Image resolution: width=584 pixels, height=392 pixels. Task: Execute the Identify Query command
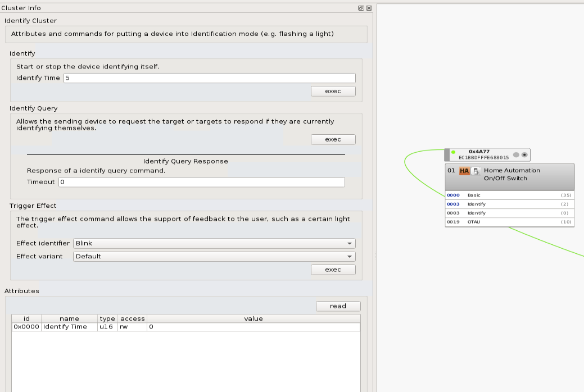coord(333,139)
